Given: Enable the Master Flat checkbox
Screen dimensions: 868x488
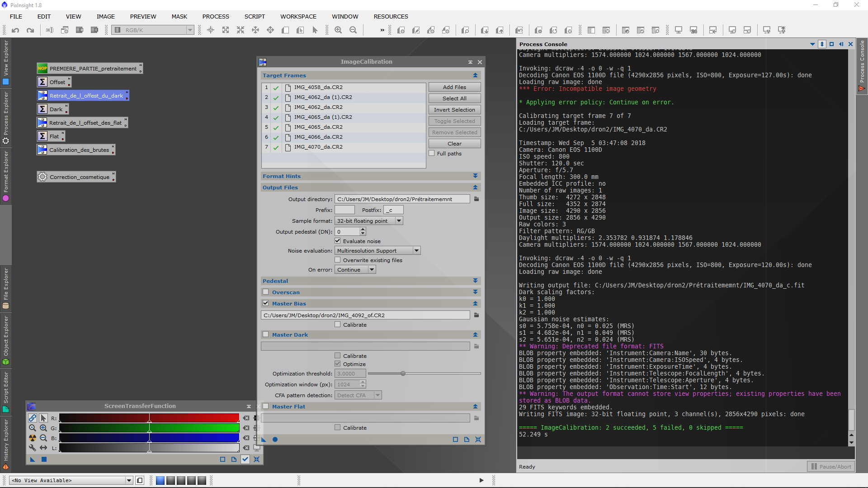Looking at the screenshot, I should pyautogui.click(x=266, y=406).
